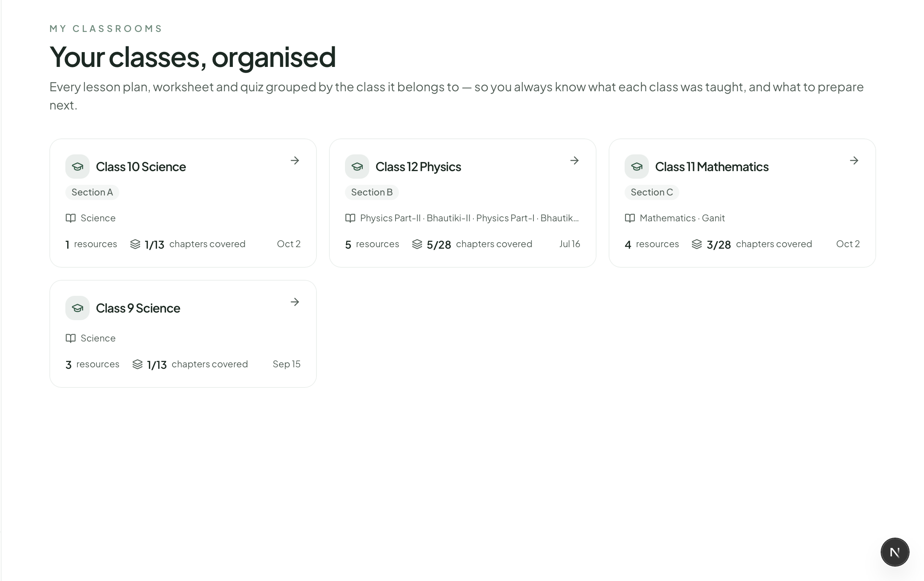This screenshot has width=924, height=581.
Task: Open the Class 9 Science arrow icon
Action: pos(295,302)
